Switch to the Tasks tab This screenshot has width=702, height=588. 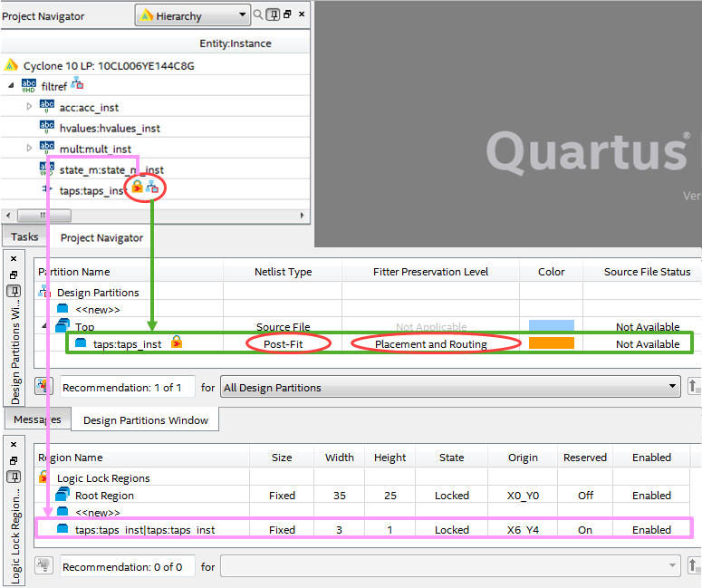pyautogui.click(x=24, y=236)
